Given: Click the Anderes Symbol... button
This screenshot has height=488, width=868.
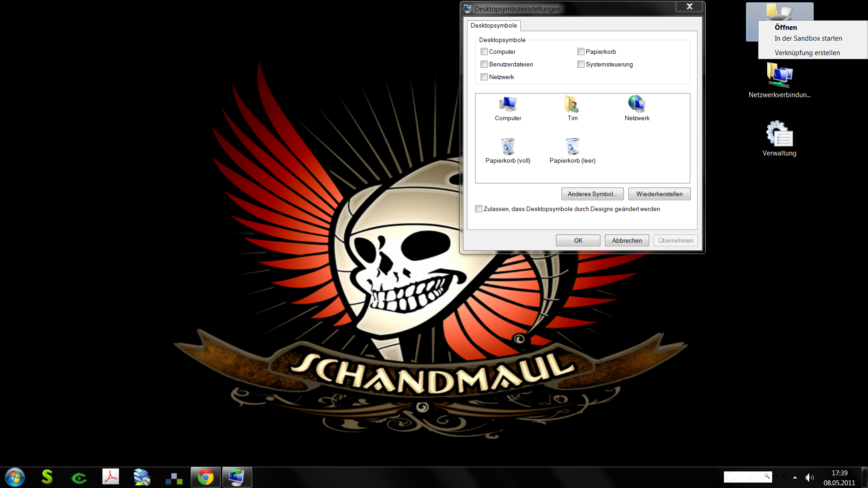Looking at the screenshot, I should (592, 194).
